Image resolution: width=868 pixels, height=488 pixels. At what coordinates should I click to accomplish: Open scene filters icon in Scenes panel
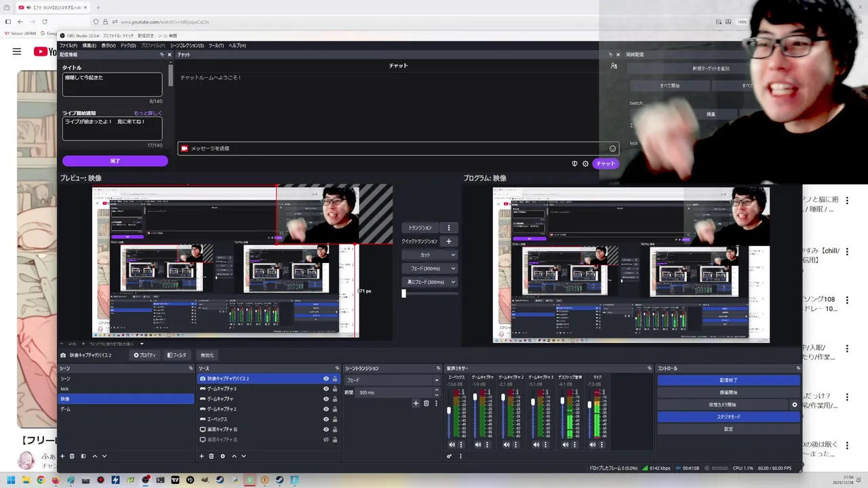click(x=83, y=456)
